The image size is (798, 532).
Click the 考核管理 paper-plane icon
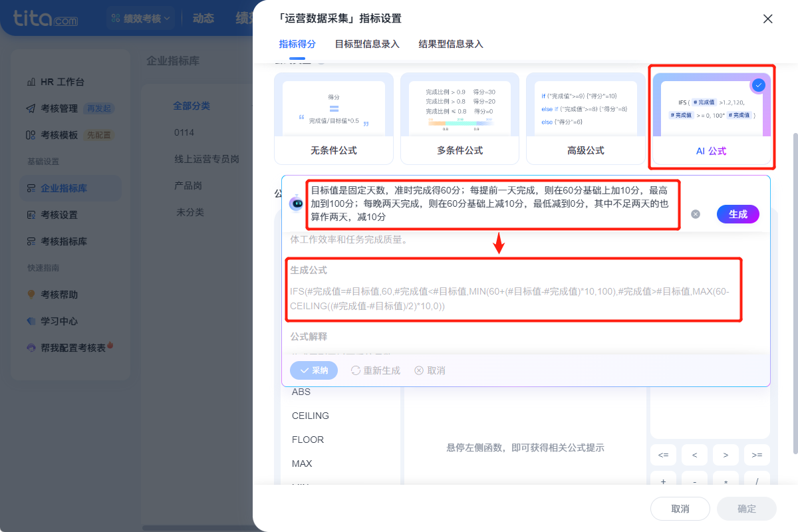click(x=31, y=108)
